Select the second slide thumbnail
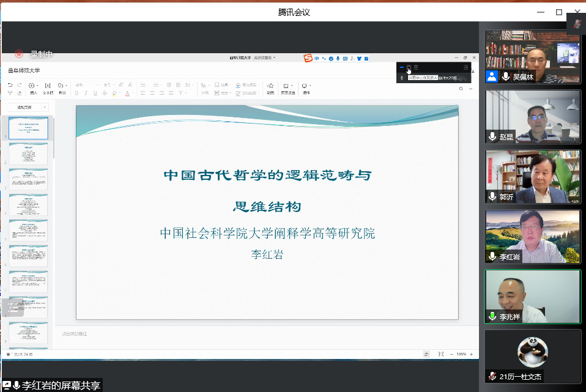The image size is (586, 392). tap(28, 154)
